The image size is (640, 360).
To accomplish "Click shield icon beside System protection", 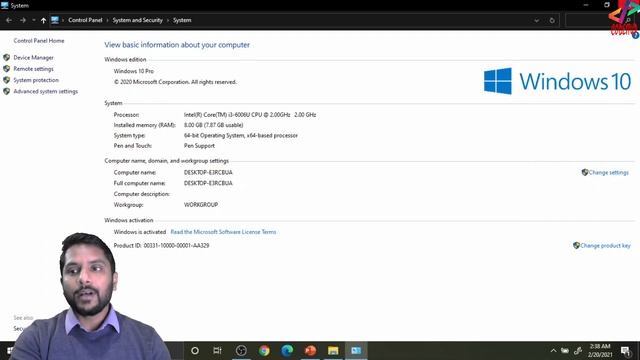I will pos(7,80).
